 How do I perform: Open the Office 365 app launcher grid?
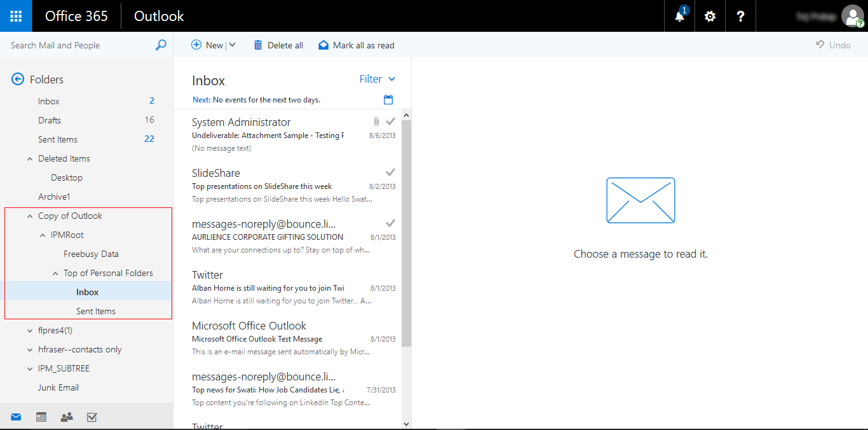(16, 16)
